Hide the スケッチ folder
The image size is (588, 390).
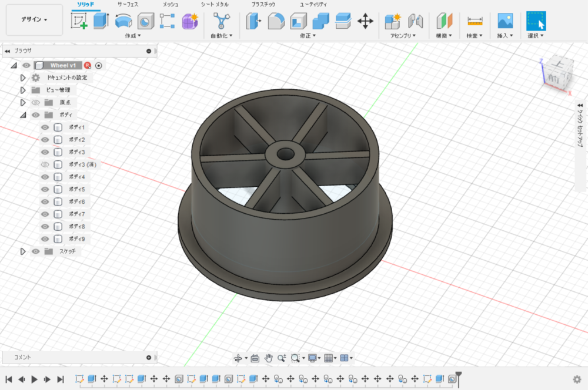point(36,251)
